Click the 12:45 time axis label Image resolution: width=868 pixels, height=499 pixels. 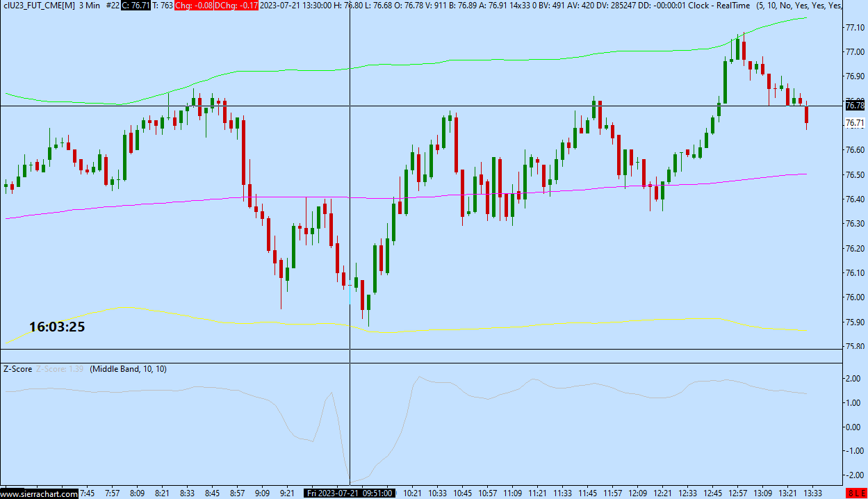[x=712, y=494]
